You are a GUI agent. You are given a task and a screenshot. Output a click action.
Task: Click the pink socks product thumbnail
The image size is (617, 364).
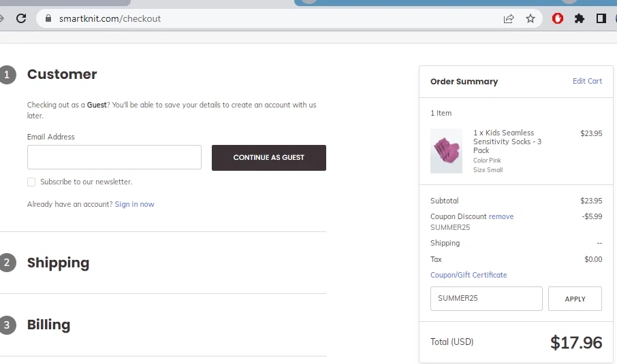446,151
